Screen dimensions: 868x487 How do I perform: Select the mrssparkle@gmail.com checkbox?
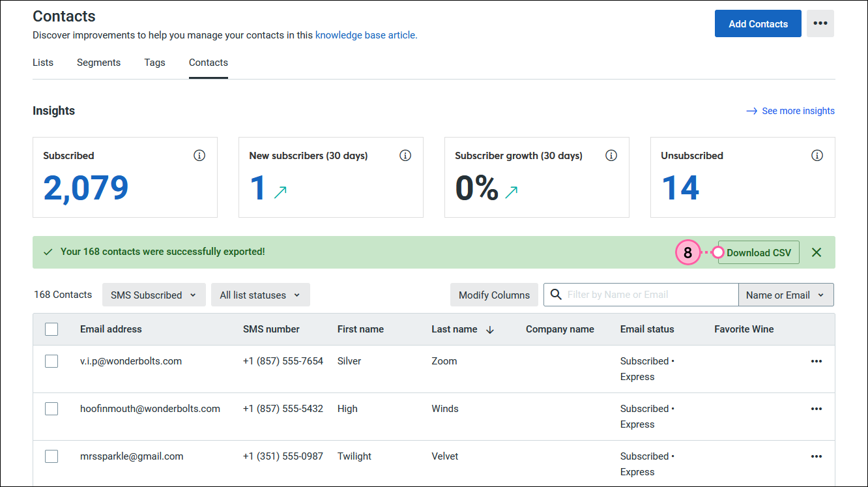[x=51, y=456]
